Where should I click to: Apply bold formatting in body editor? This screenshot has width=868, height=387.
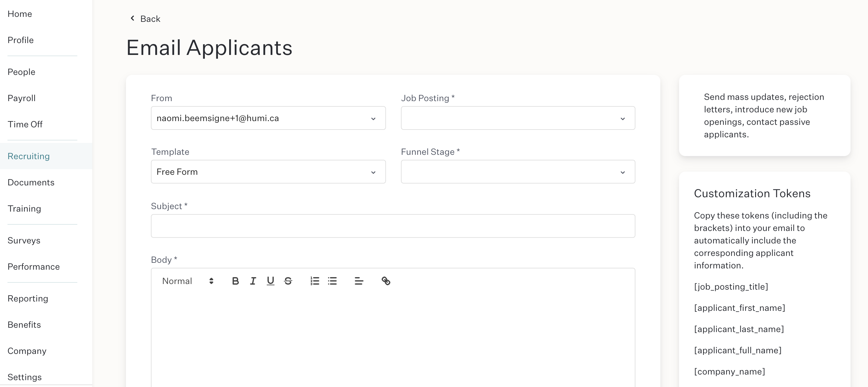coord(235,281)
